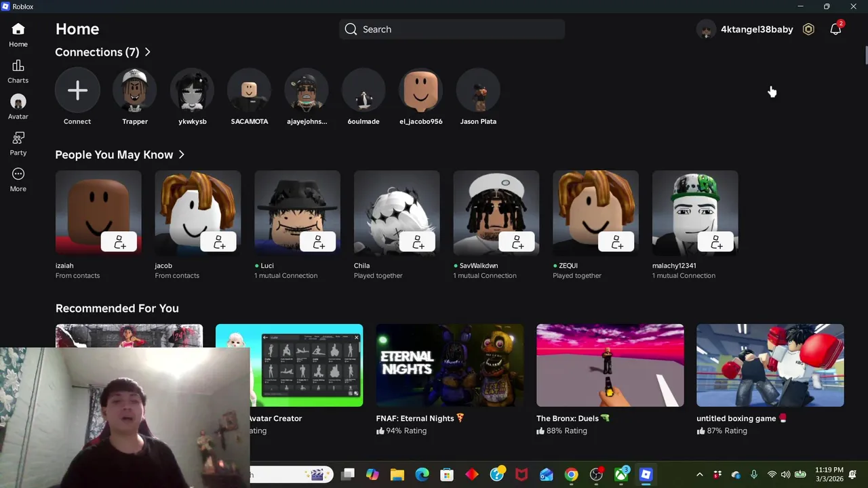Click the Connections (7) heading
The width and height of the screenshot is (868, 488).
(x=97, y=52)
